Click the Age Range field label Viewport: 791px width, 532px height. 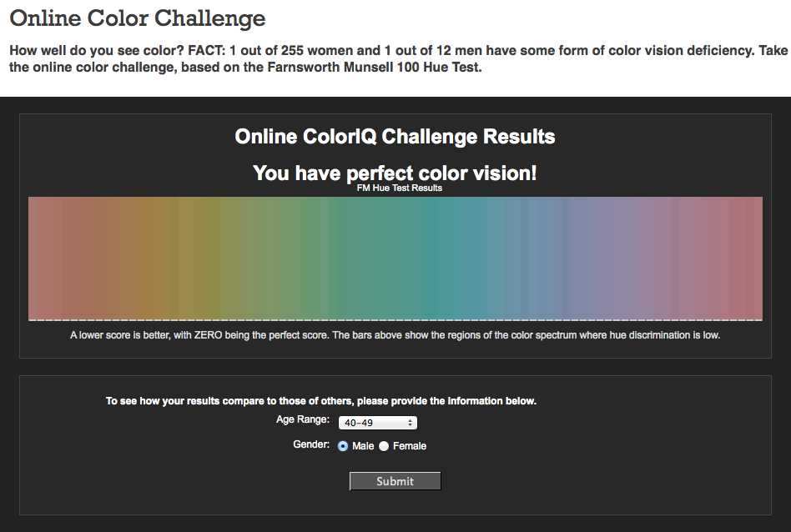tap(303, 419)
